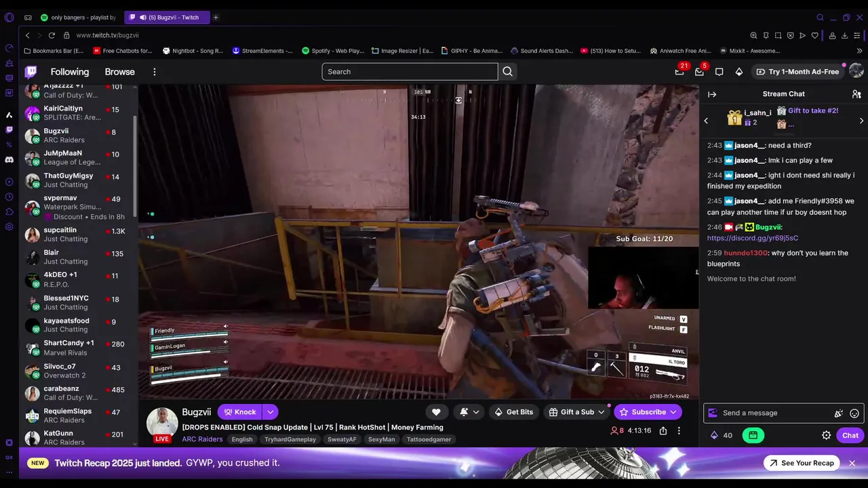Close the Twitch Recap banner
Screen dimensions: 868x488
click(852, 463)
